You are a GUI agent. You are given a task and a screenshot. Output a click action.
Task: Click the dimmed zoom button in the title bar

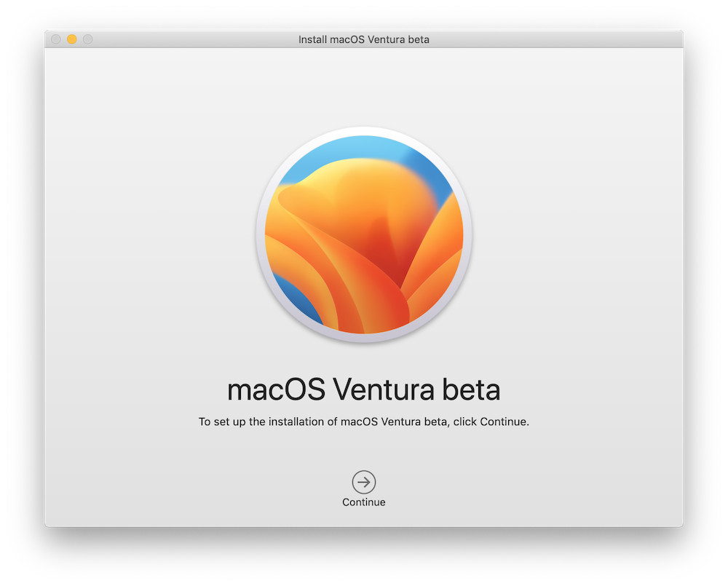88,39
